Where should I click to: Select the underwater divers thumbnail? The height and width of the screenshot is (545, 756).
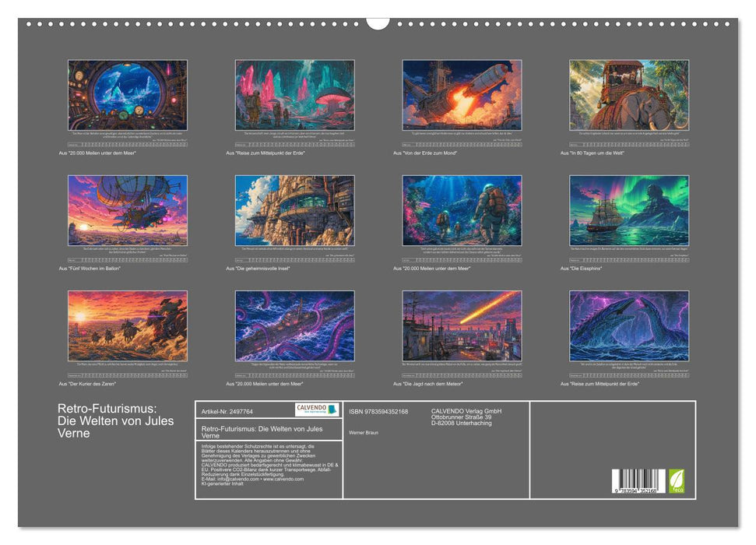462,210
